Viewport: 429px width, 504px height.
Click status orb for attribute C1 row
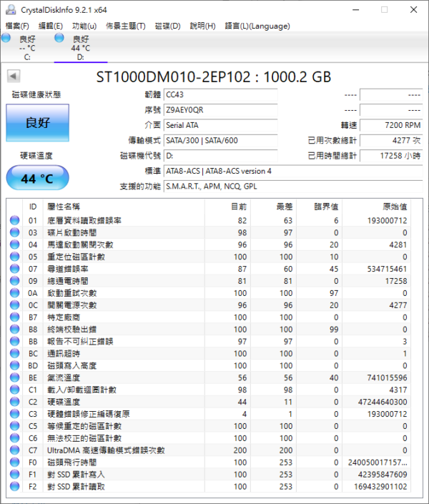pos(14,390)
